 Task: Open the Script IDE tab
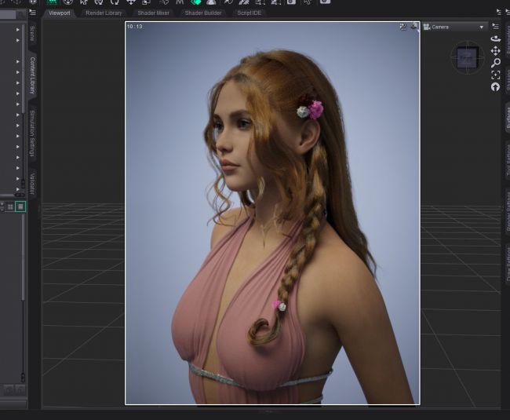tap(248, 13)
